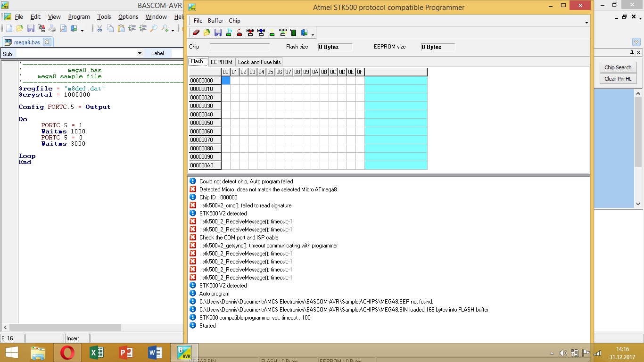Open the BASCOM-AVR file toolbar overflow arrow

click(x=83, y=31)
